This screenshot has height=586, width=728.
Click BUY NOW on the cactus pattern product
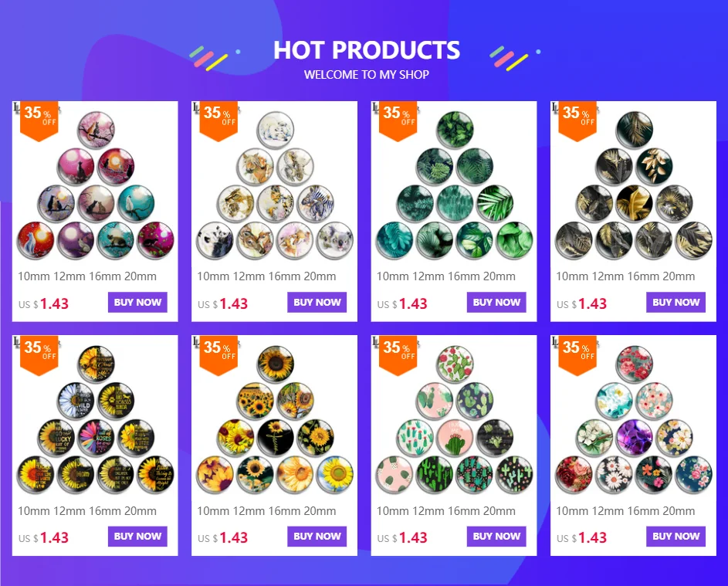tap(496, 537)
